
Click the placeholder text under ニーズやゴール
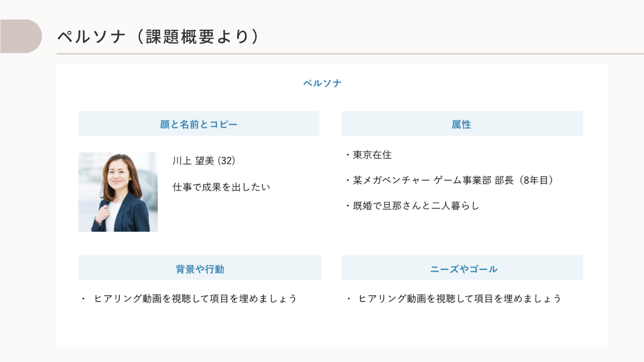(460, 299)
